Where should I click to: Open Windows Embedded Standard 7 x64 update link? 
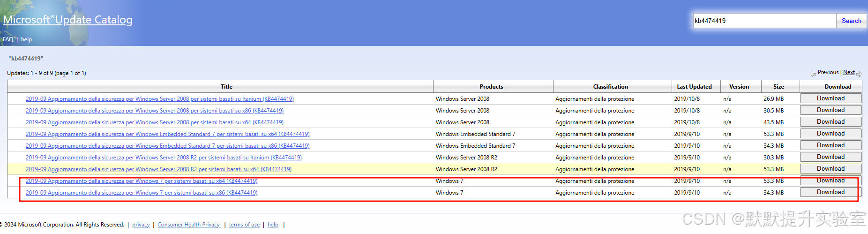168,134
